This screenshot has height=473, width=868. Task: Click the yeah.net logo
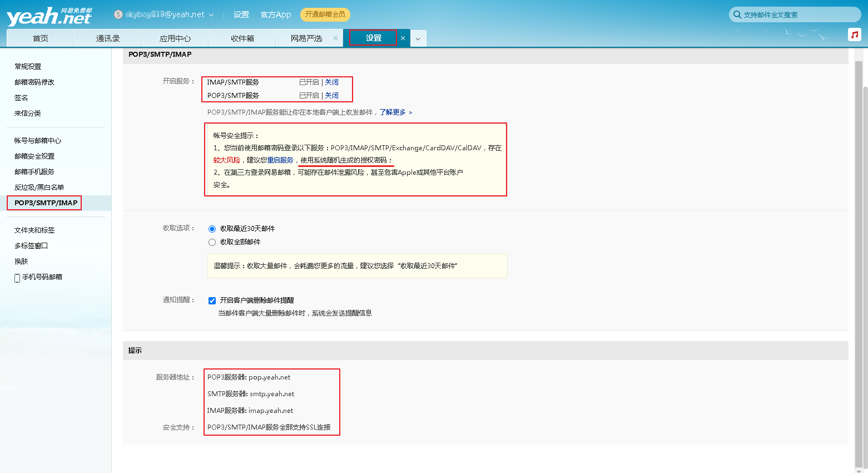tap(48, 17)
